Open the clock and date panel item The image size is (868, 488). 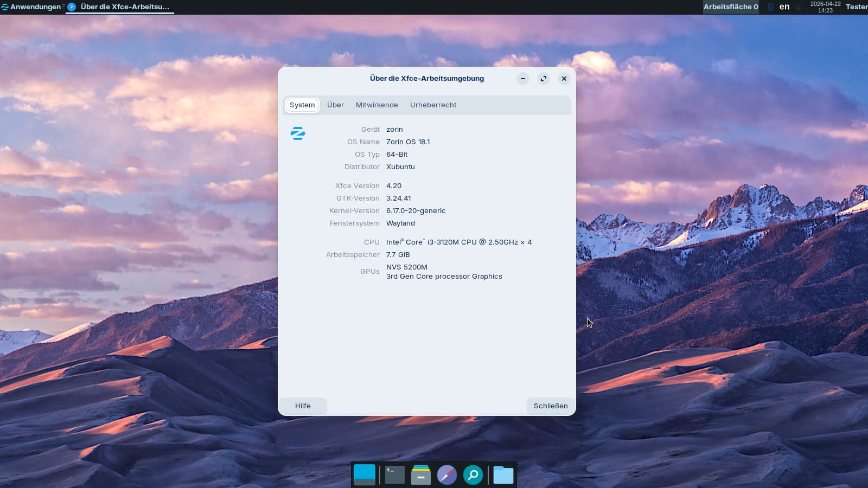click(x=825, y=7)
